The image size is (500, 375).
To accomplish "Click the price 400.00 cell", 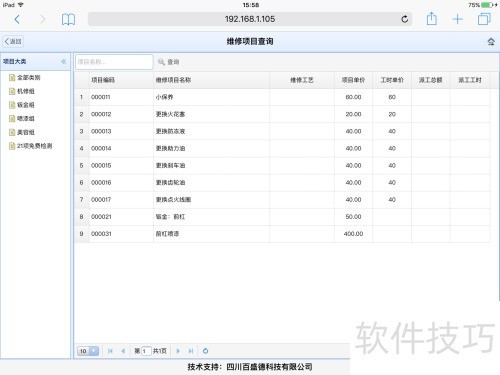I will (x=353, y=234).
